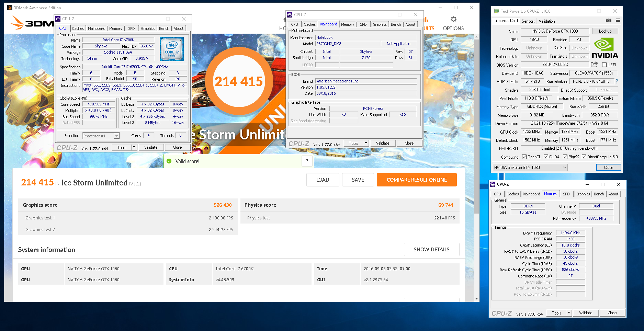The image size is (644, 331).
Task: Open Bench tab in CPU-tab CPU-Z window
Action: 164,28
